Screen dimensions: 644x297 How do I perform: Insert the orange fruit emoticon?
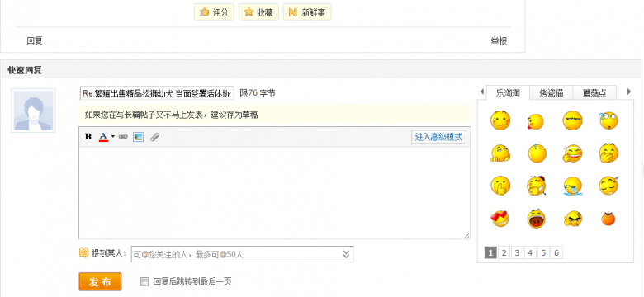click(x=608, y=219)
